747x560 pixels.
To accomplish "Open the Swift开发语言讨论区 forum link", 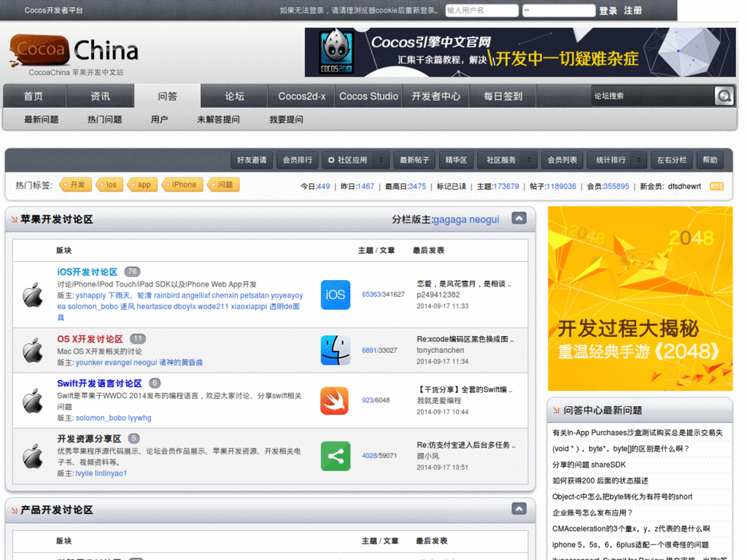I will 99,384.
